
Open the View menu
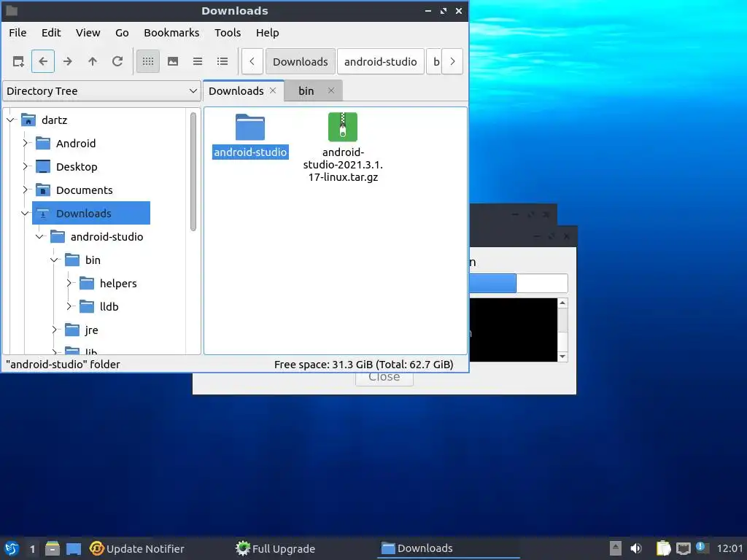[88, 33]
